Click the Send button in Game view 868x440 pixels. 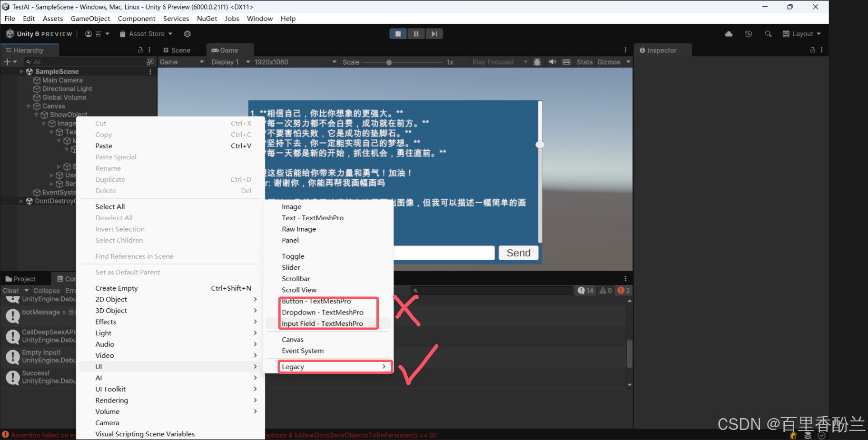click(518, 253)
